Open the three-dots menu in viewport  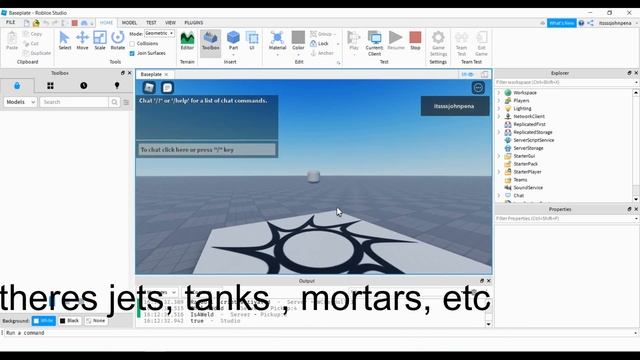(x=478, y=87)
